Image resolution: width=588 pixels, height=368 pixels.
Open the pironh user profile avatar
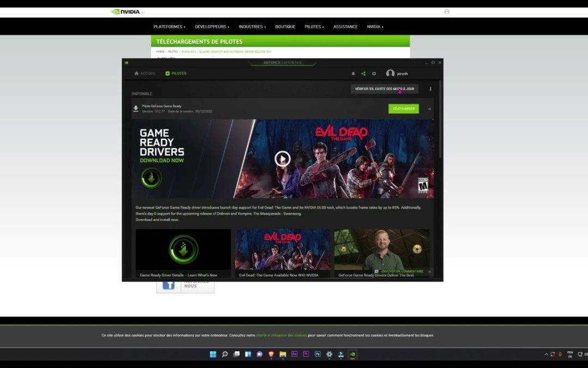tap(390, 73)
